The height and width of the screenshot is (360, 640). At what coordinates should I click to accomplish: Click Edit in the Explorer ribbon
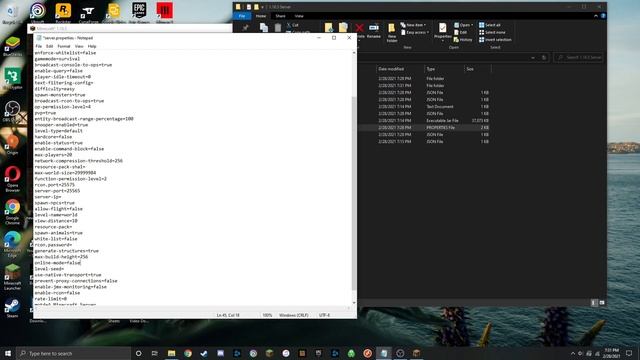click(x=460, y=32)
